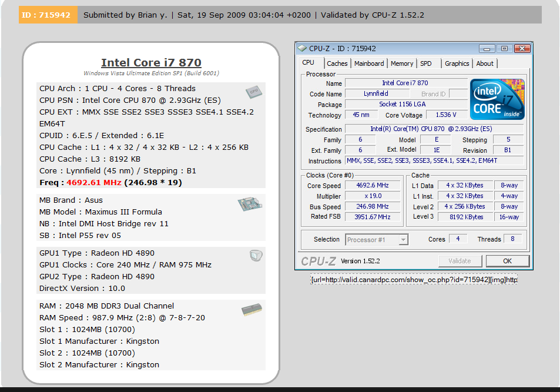Click the Level 2 value 4 x 256 KBytes

[465, 206]
